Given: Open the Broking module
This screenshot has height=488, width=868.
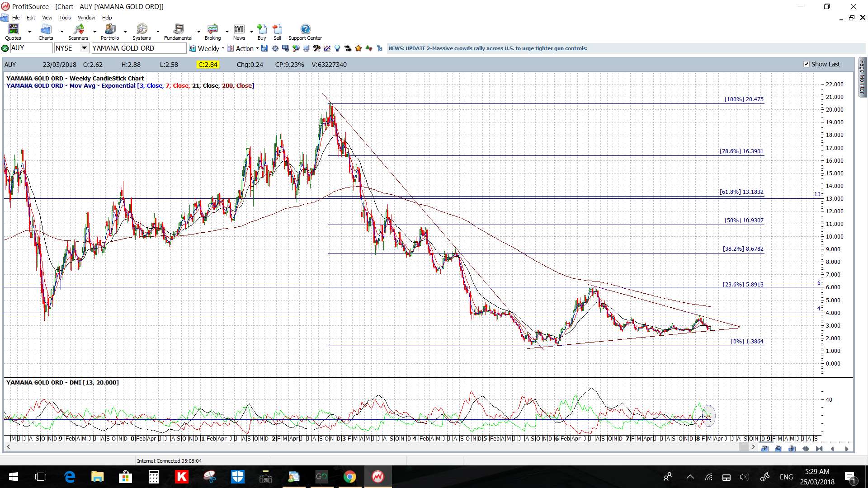Looking at the screenshot, I should pos(212,33).
